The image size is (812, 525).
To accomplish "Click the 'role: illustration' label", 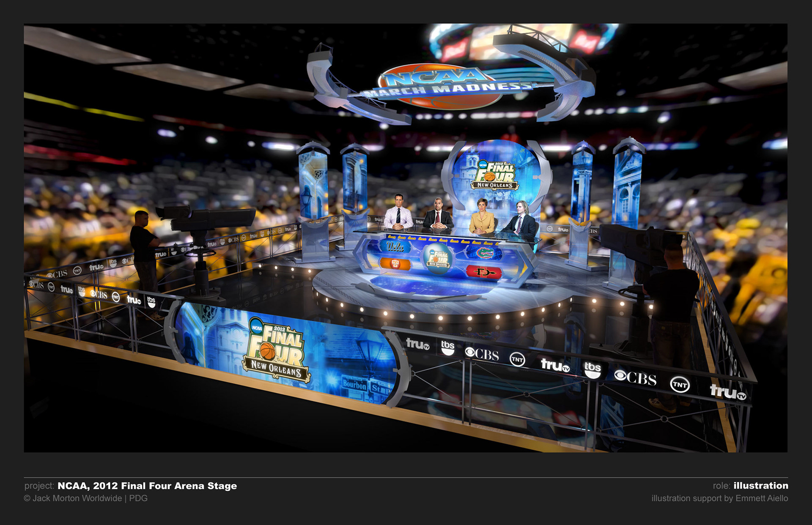I will [x=750, y=486].
